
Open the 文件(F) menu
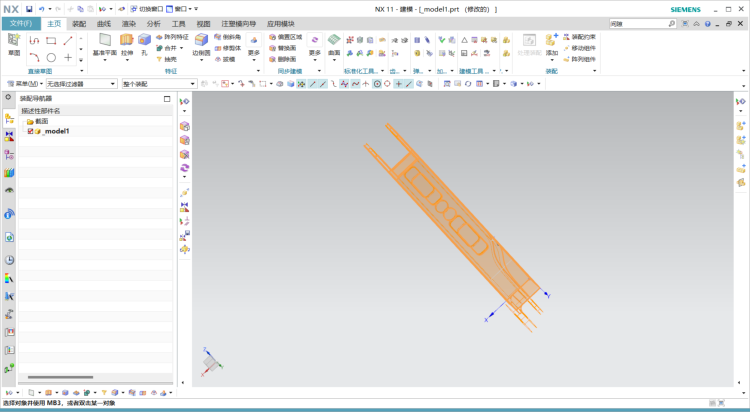pyautogui.click(x=20, y=22)
